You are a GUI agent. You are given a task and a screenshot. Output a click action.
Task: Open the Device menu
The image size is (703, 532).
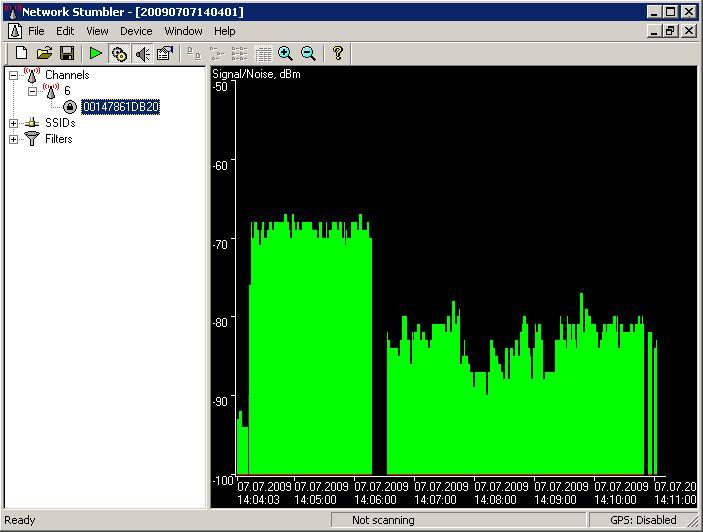click(x=136, y=31)
